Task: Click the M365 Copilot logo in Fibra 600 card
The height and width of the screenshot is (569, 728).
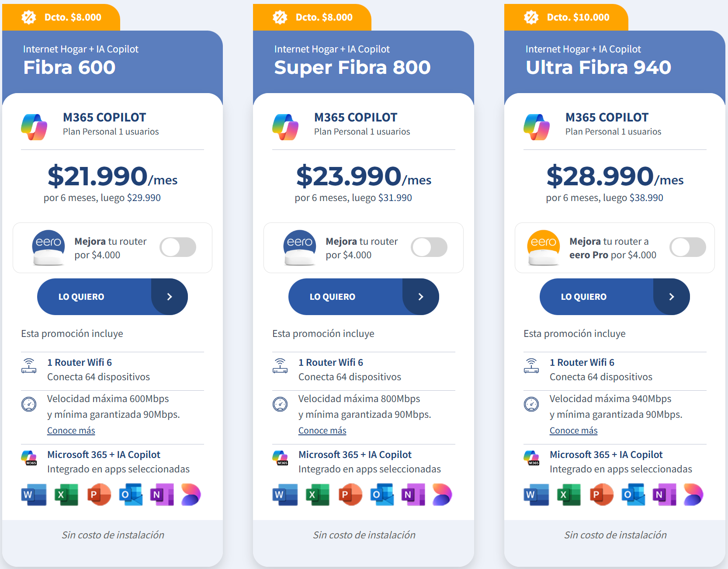Action: 34,127
